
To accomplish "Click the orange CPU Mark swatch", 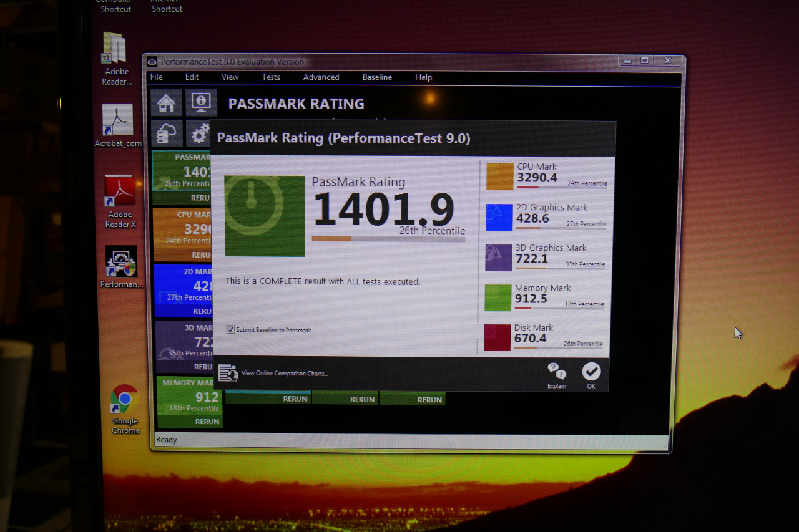I will click(x=499, y=177).
